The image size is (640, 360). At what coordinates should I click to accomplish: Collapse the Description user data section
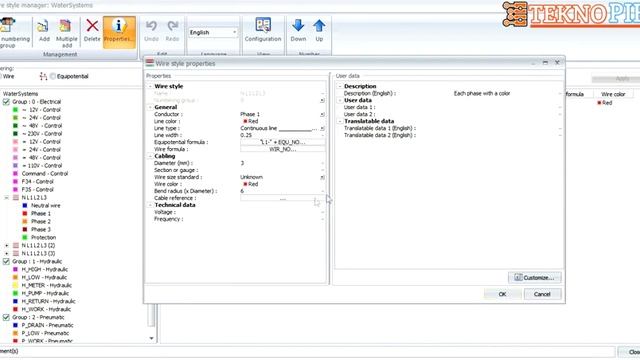[340, 86]
